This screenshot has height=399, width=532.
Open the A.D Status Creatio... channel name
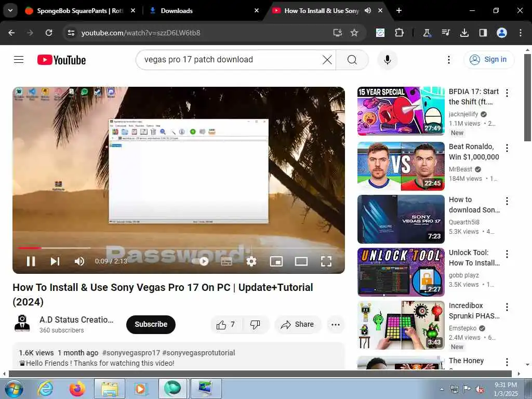click(x=76, y=320)
